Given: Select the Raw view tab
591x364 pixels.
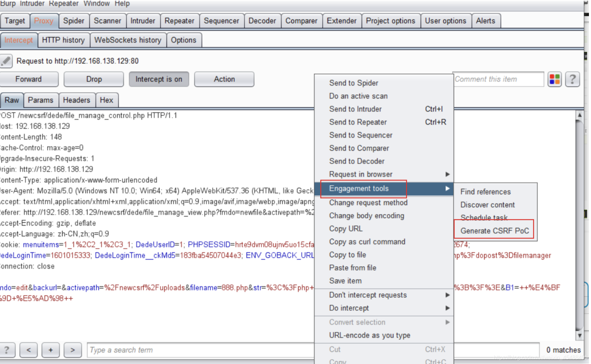Looking at the screenshot, I should pos(12,100).
